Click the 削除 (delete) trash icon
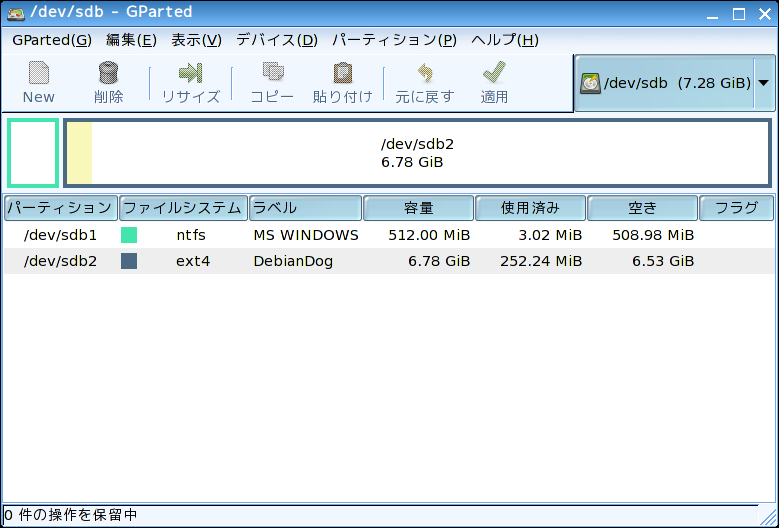The width and height of the screenshot is (779, 528). (x=108, y=73)
